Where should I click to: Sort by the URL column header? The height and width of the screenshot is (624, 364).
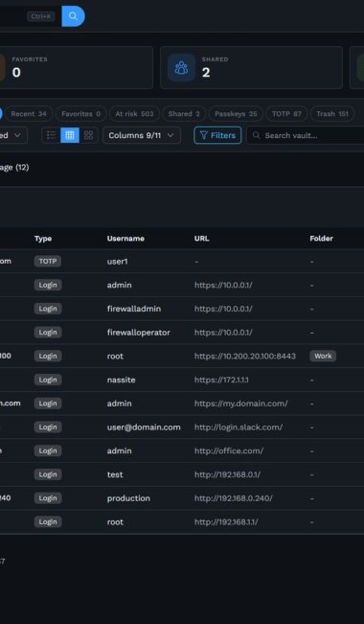(x=202, y=239)
